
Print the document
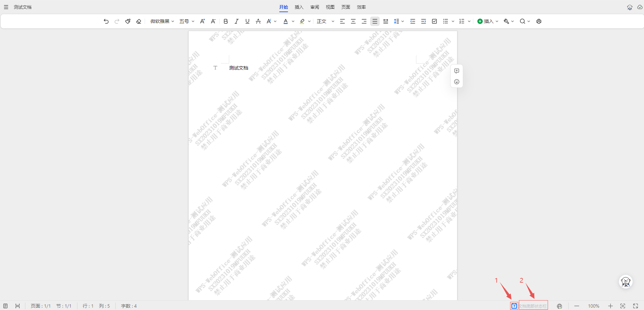pos(539,21)
